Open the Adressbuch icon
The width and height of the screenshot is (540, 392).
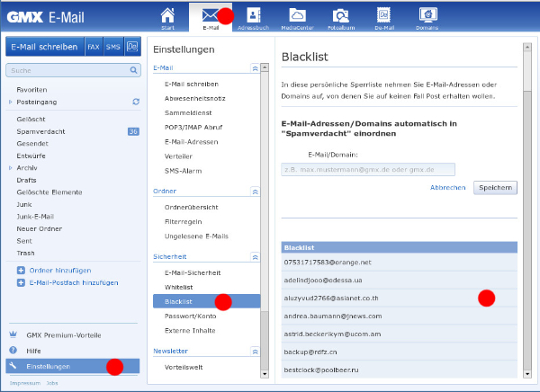[254, 16]
